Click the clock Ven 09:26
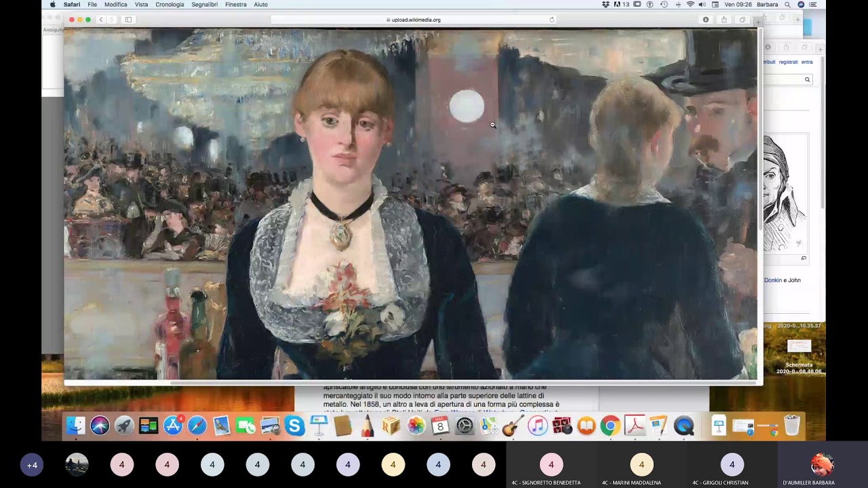The height and width of the screenshot is (488, 868). click(x=738, y=4)
